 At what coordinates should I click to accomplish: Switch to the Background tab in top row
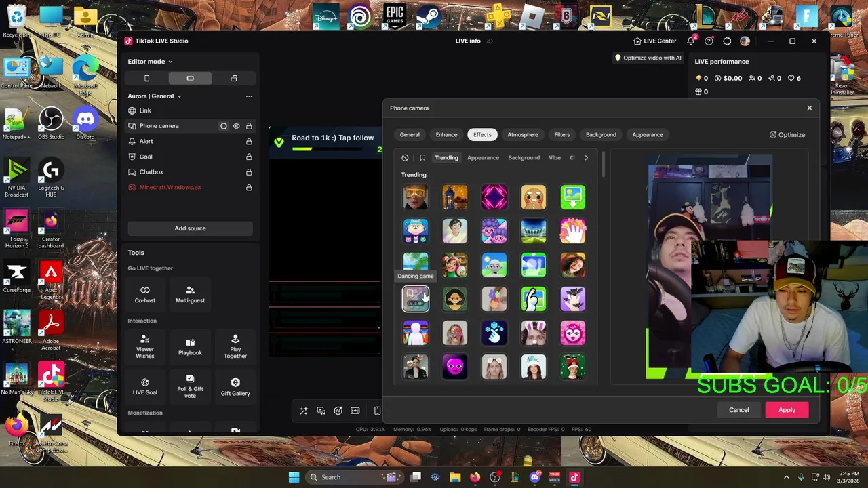point(601,134)
